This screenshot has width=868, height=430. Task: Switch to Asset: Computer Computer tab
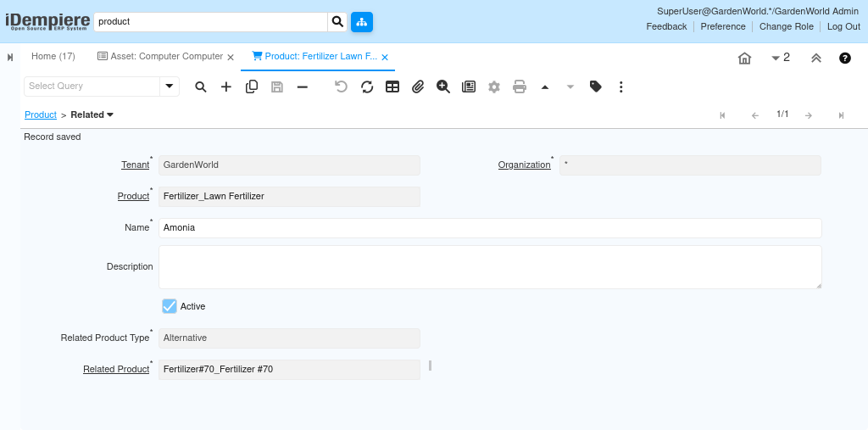point(160,57)
